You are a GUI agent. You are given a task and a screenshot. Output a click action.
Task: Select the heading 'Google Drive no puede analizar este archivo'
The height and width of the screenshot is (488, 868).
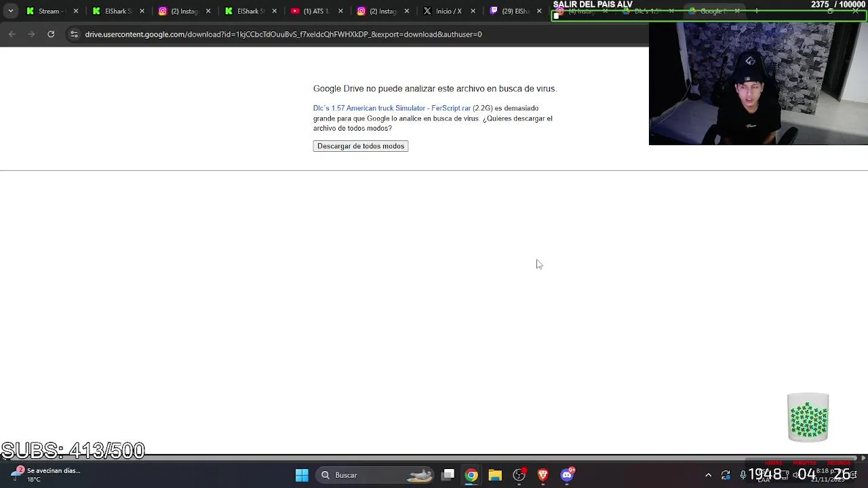(435, 89)
